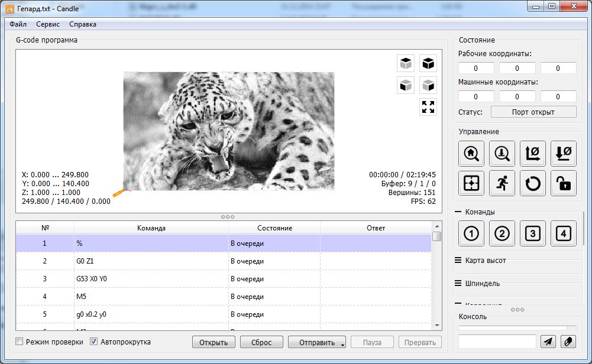The image size is (592, 364).
Task: Send console command with paper plane icon
Action: coord(548,342)
